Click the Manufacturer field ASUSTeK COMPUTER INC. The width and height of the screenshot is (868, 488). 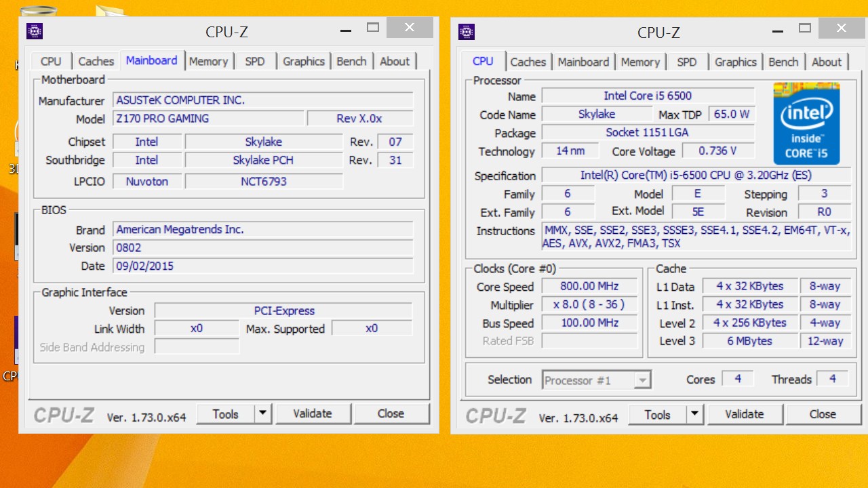[263, 100]
